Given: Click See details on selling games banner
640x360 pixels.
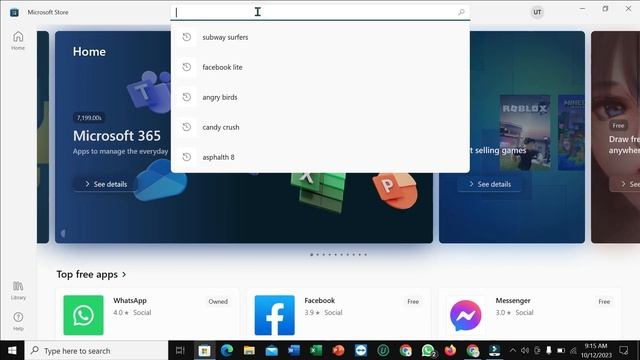Looking at the screenshot, I should [x=490, y=184].
